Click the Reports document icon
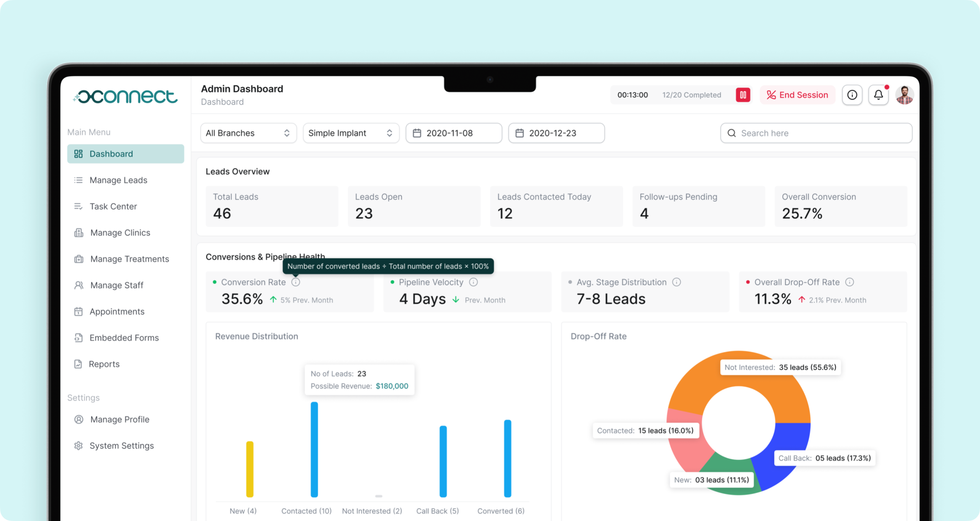980x521 pixels. pos(78,364)
